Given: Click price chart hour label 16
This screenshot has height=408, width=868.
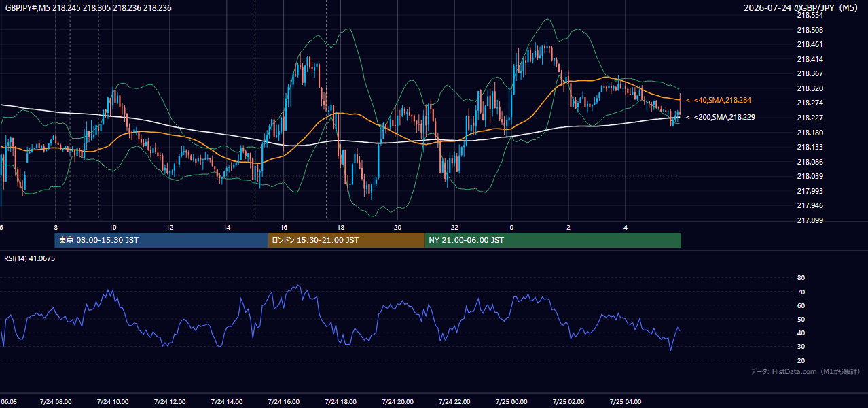Looking at the screenshot, I should coord(284,227).
